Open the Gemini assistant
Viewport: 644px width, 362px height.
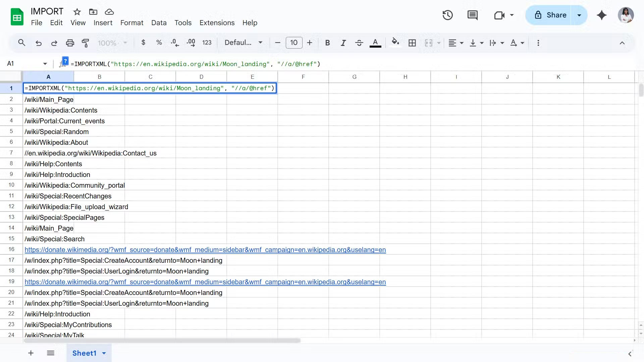601,15
